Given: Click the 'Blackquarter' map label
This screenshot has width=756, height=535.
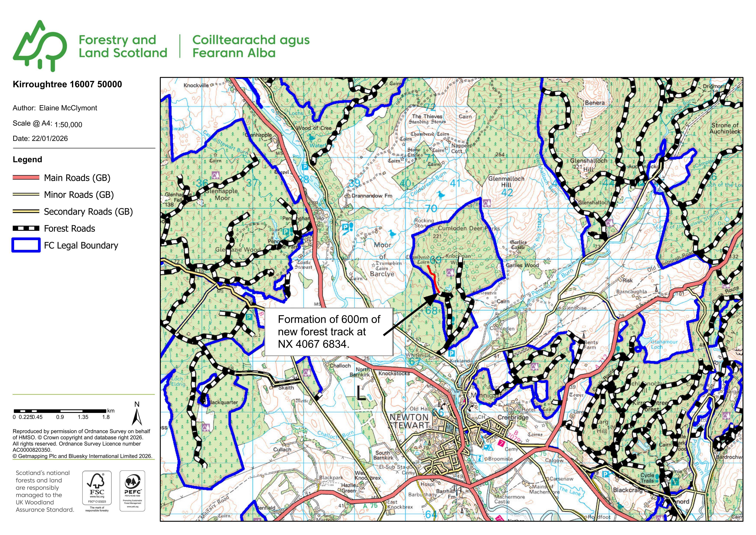Looking at the screenshot, I should point(224,402).
